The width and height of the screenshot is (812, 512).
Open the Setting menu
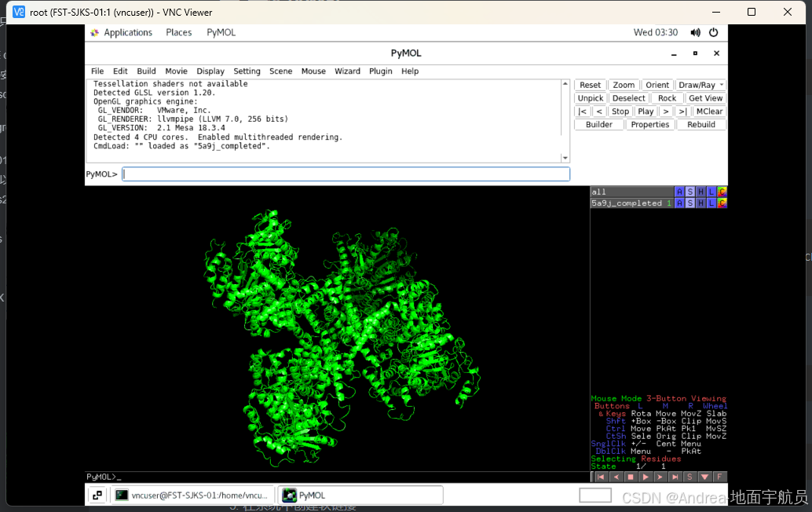pos(247,71)
